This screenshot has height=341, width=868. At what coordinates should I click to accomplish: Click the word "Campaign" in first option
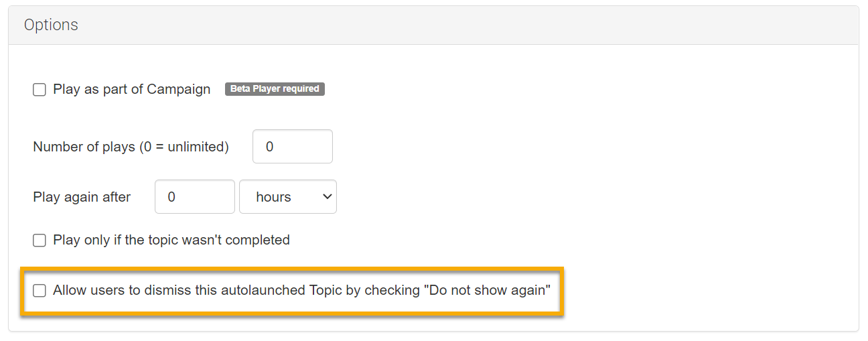[179, 90]
